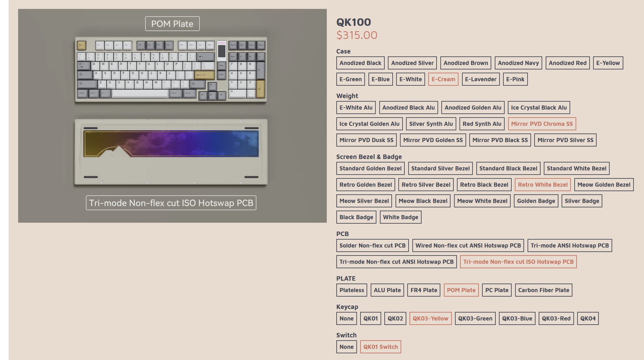Pick the Standard Black Bezel option

(508, 169)
